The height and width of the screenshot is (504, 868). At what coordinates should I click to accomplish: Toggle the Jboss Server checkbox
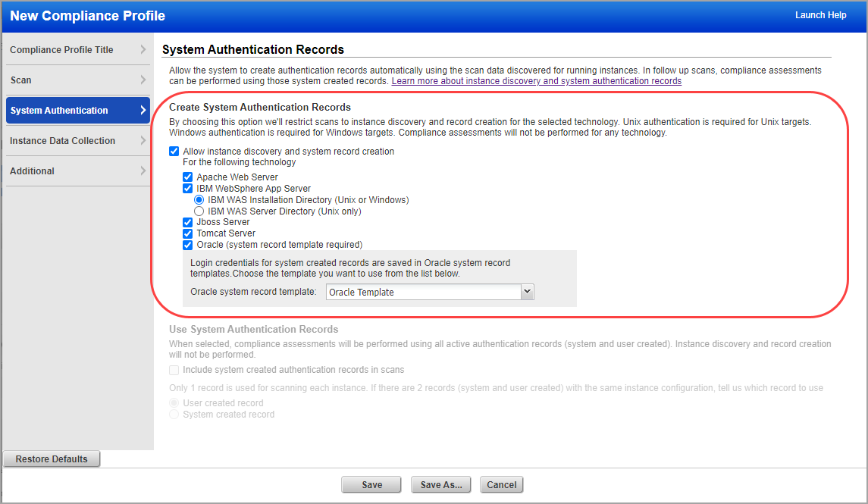188,222
